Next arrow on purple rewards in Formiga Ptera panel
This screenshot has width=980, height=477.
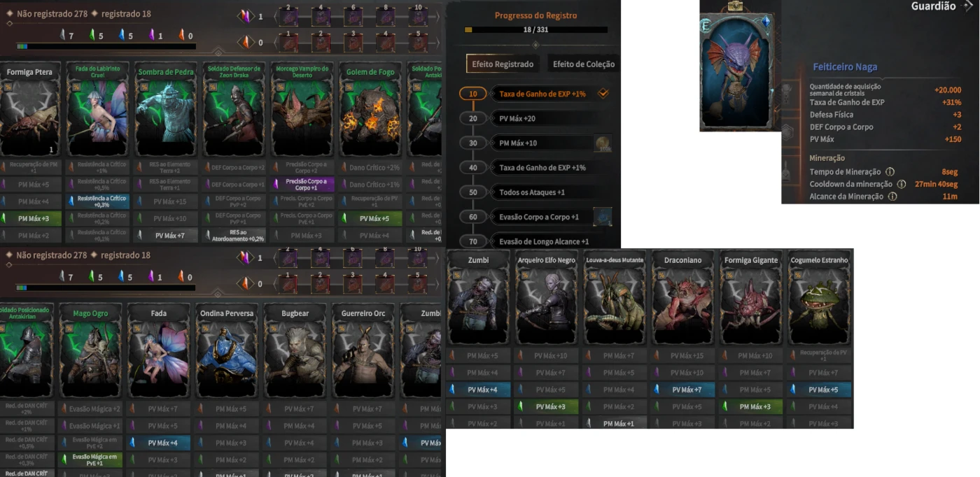coord(439,16)
